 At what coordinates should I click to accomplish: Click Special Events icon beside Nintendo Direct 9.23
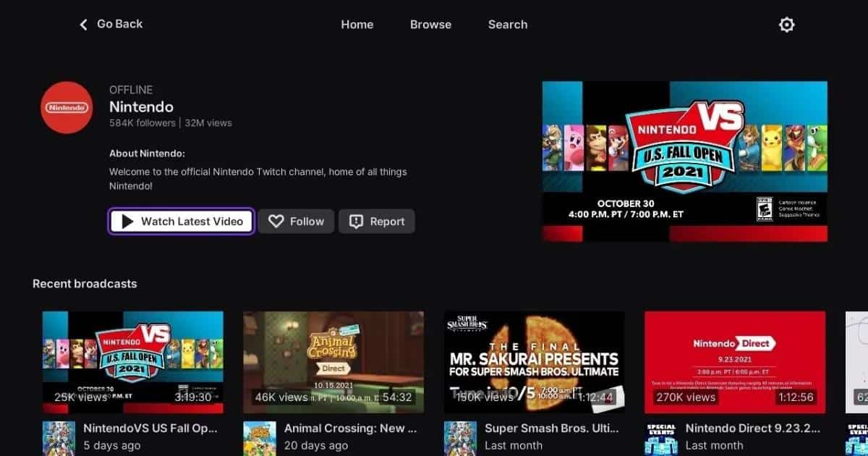click(x=660, y=438)
